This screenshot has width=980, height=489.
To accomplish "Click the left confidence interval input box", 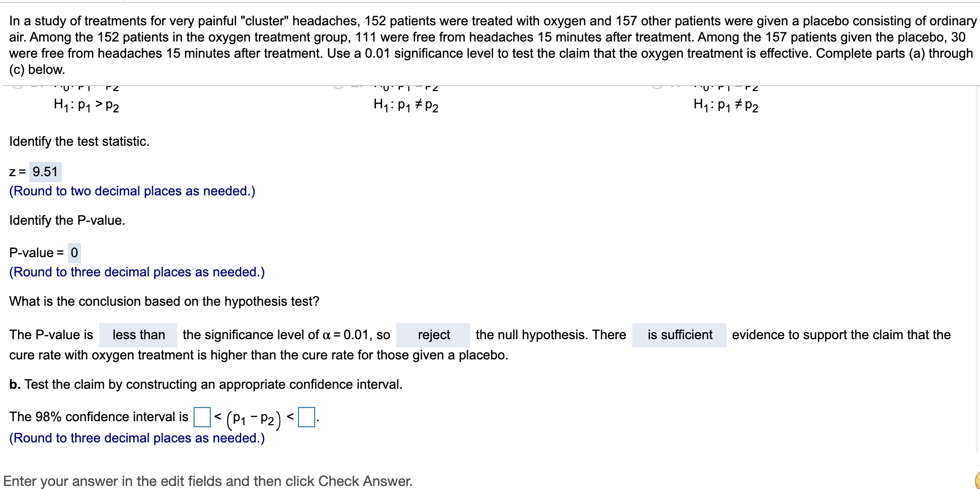I will tap(202, 417).
